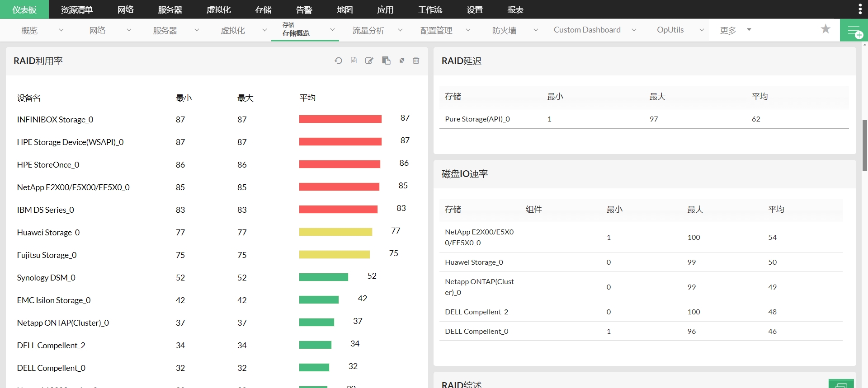Delete the RAID利用率 widget
Image resolution: width=868 pixels, height=388 pixels.
tap(416, 61)
